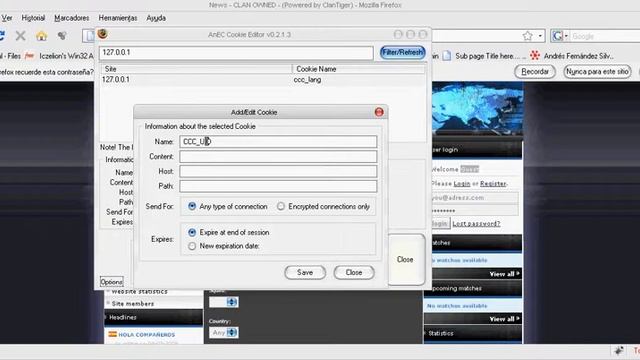Open the Ayuda menu
This screenshot has height=360, width=640.
(156, 18)
